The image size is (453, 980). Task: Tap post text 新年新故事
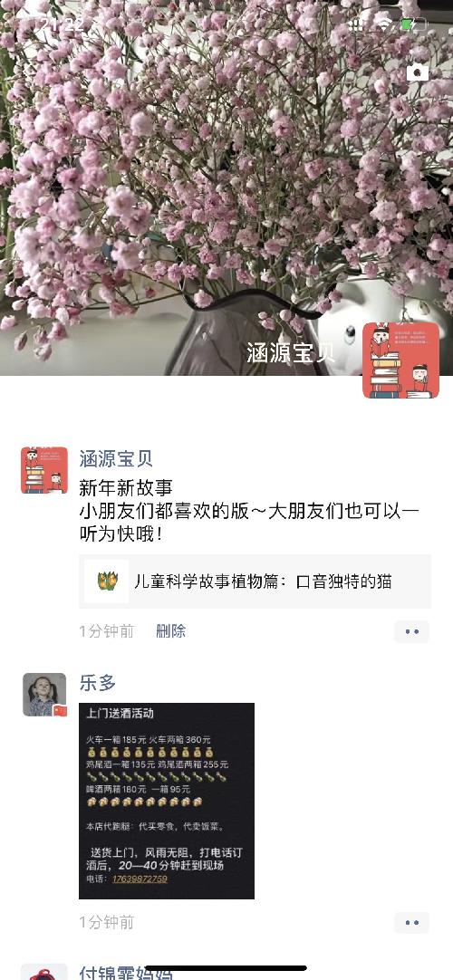[126, 487]
